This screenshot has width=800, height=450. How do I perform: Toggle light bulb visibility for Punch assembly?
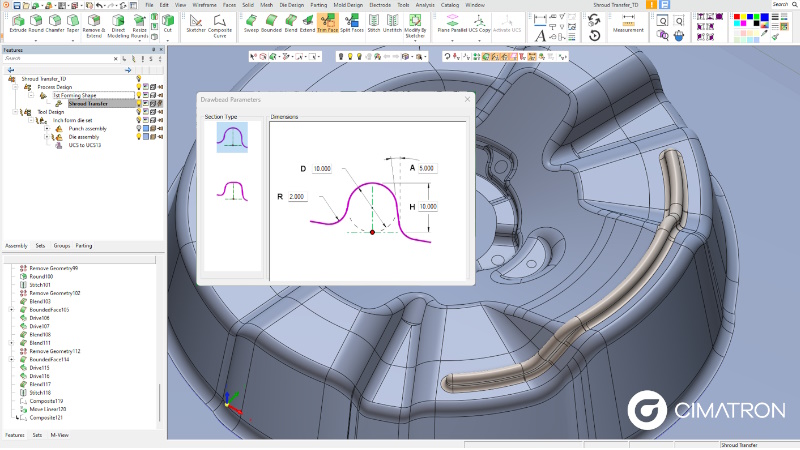[x=138, y=129]
